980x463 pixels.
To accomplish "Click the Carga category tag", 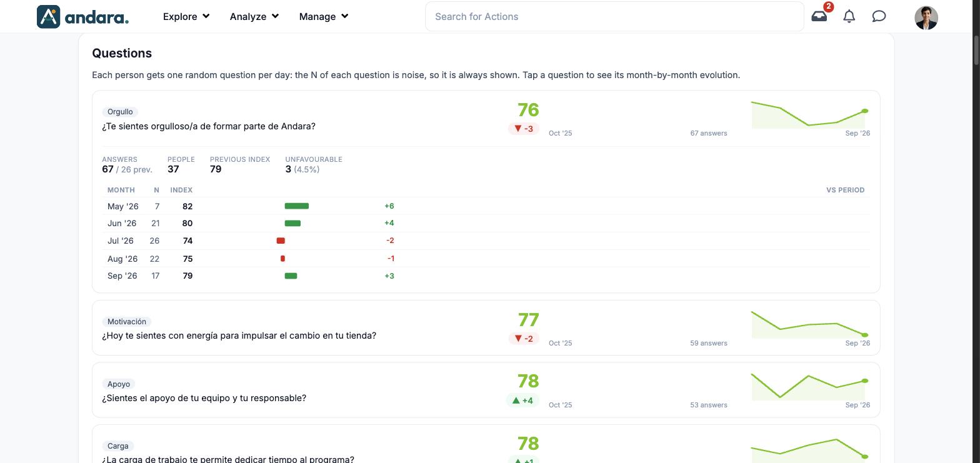I will coord(118,446).
